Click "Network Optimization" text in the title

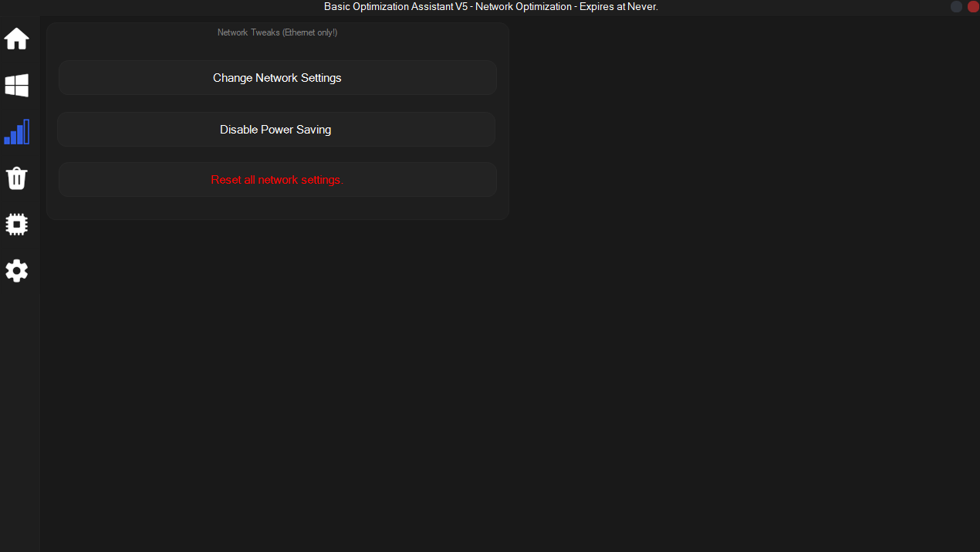pyautogui.click(x=523, y=7)
